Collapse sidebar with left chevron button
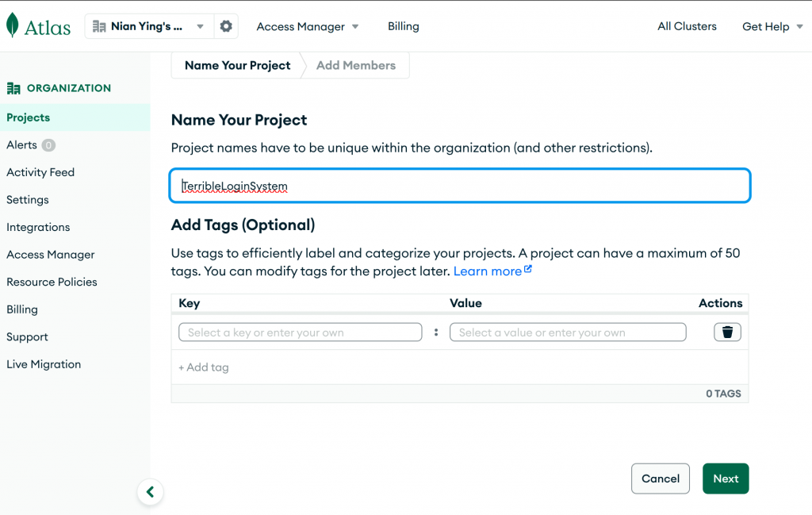The width and height of the screenshot is (812, 515). coord(150,492)
